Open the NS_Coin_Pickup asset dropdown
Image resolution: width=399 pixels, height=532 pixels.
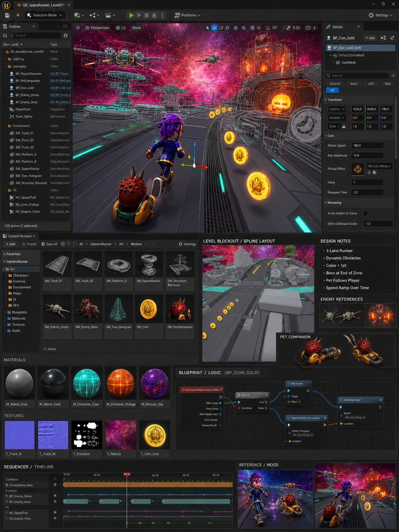pos(380,166)
